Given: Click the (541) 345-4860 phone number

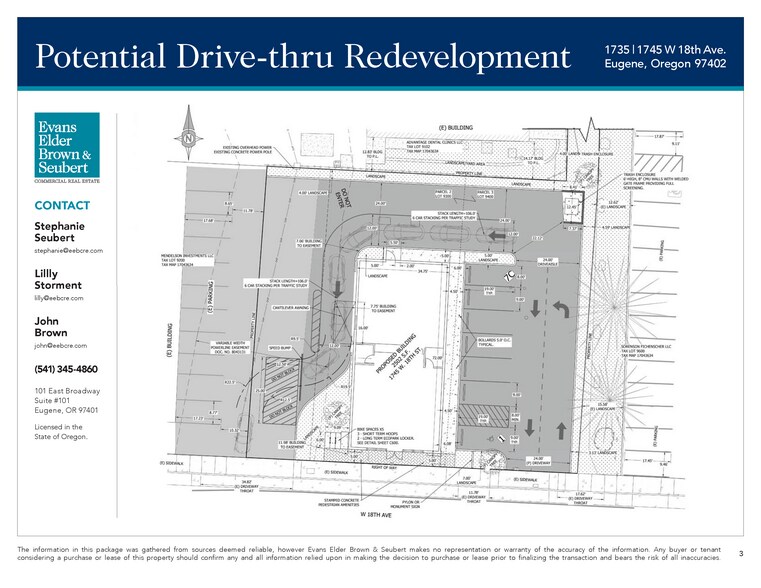Looking at the screenshot, I should coord(67,369).
